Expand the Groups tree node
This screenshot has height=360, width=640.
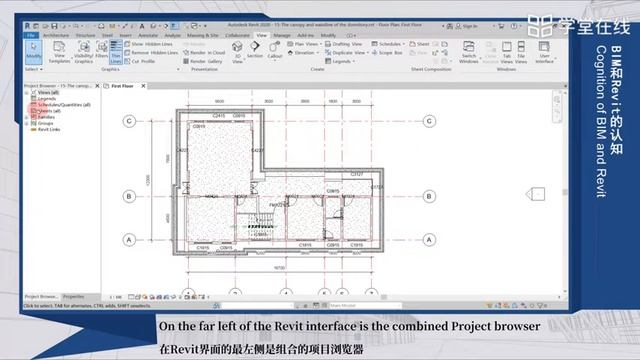27,123
